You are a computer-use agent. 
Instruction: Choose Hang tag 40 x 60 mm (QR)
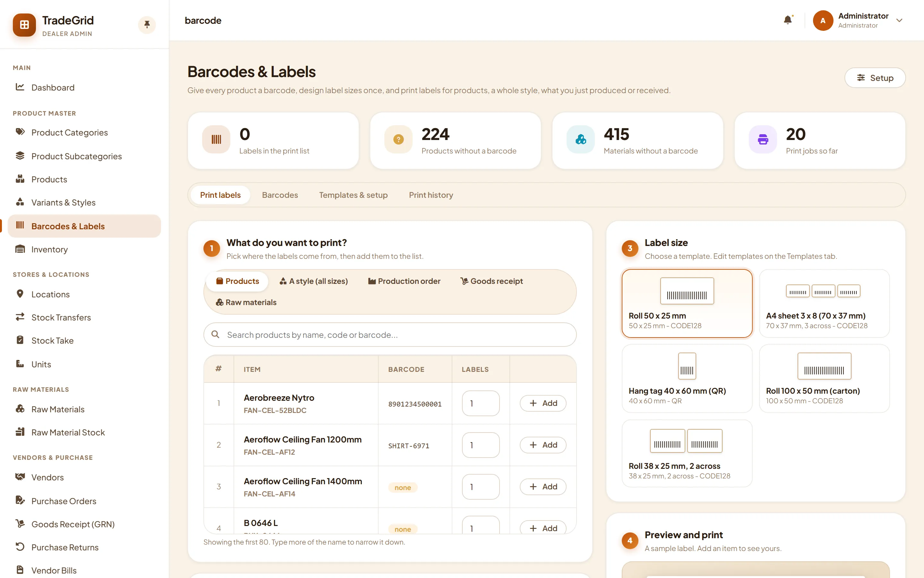[x=687, y=379]
